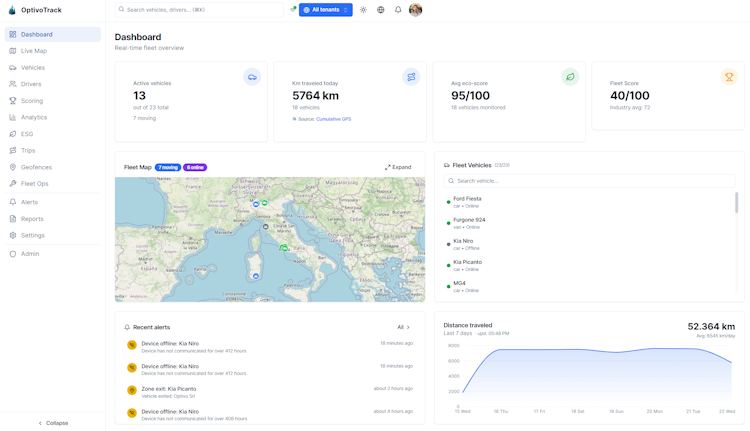750x431 pixels.
Task: Click the OptivoTrack logo
Action: tap(12, 10)
